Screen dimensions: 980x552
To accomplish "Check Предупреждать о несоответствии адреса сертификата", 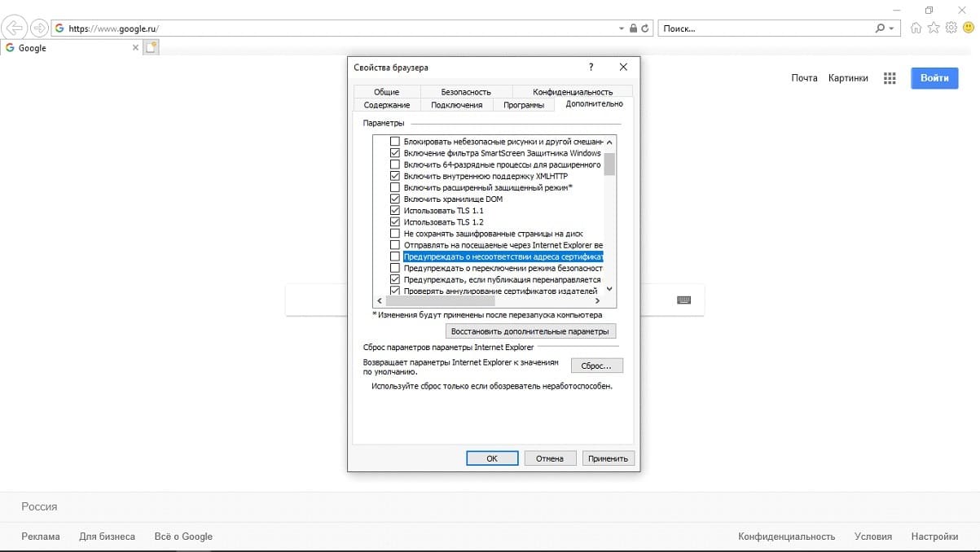I will tap(396, 256).
